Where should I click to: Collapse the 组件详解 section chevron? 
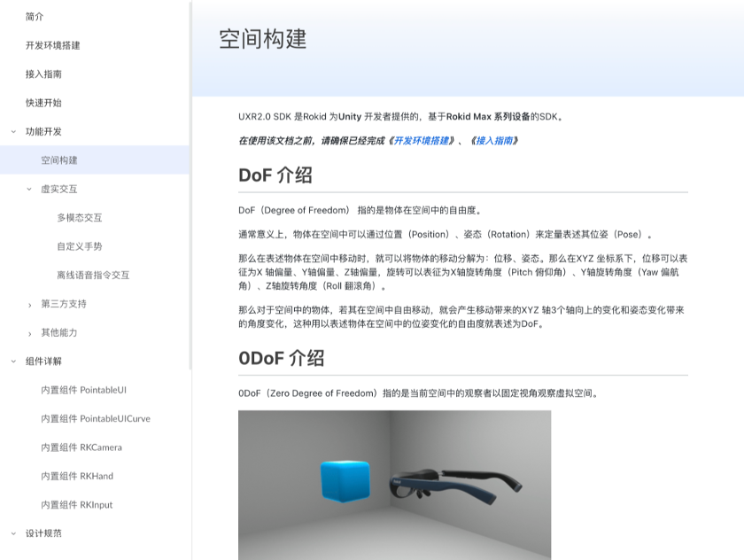click(13, 362)
